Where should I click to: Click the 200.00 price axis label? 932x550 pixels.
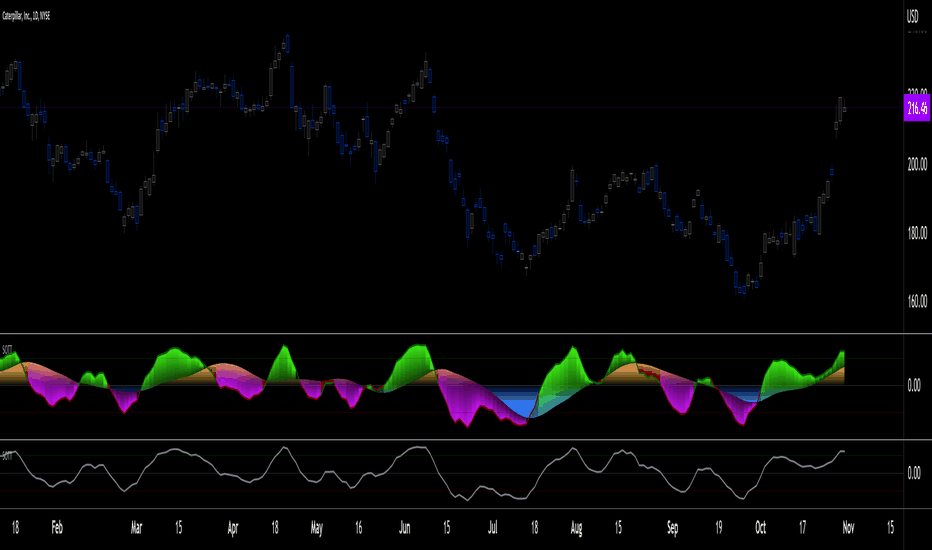point(917,164)
